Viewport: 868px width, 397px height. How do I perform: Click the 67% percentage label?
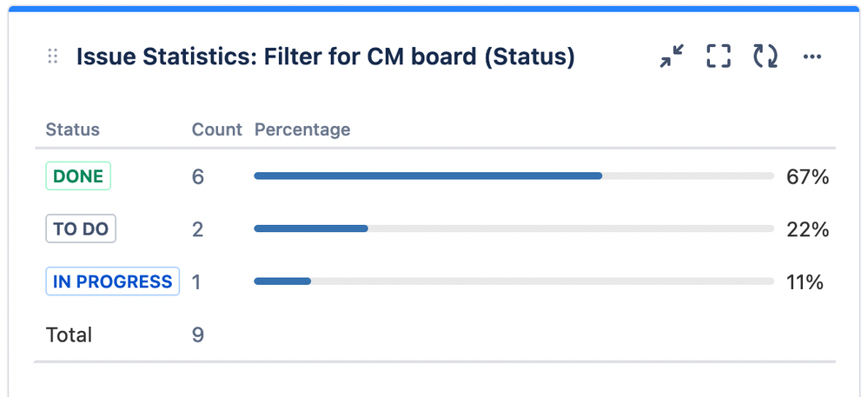[x=807, y=176]
